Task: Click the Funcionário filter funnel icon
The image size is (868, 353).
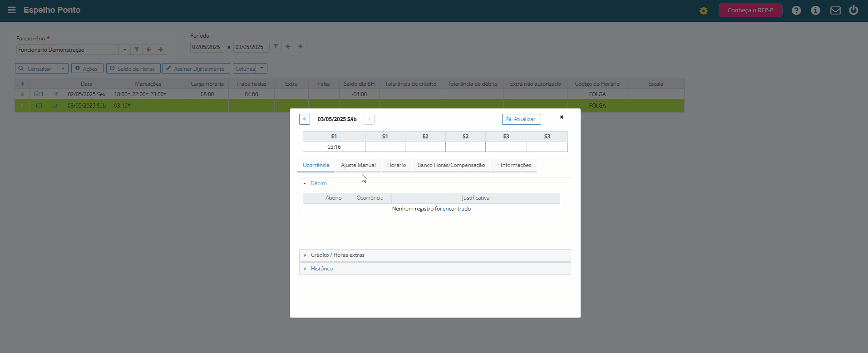Action: pos(137,49)
